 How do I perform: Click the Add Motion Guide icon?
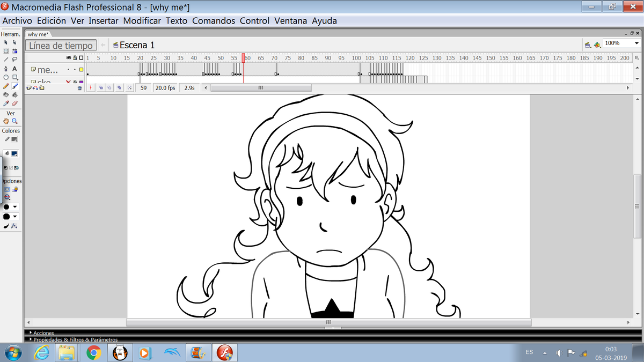[35, 87]
